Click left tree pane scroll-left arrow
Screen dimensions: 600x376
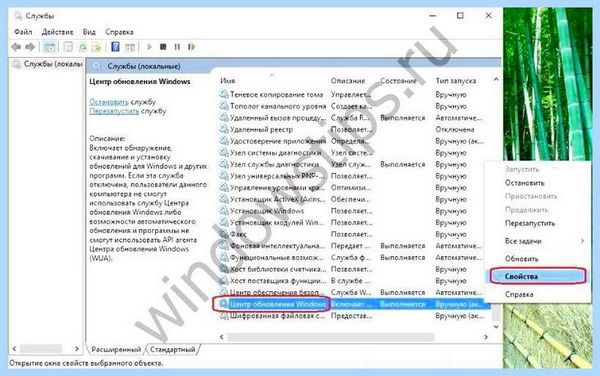pos(14,348)
